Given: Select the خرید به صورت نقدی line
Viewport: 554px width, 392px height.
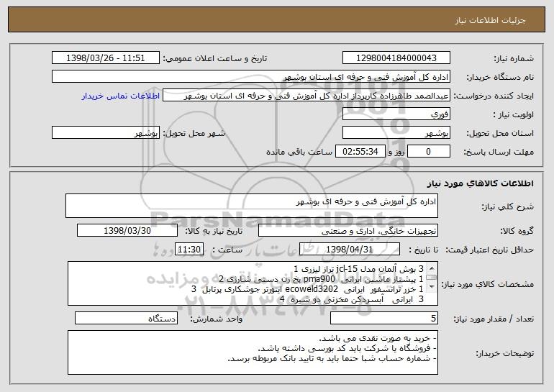Looking at the screenshot, I should [x=378, y=338].
